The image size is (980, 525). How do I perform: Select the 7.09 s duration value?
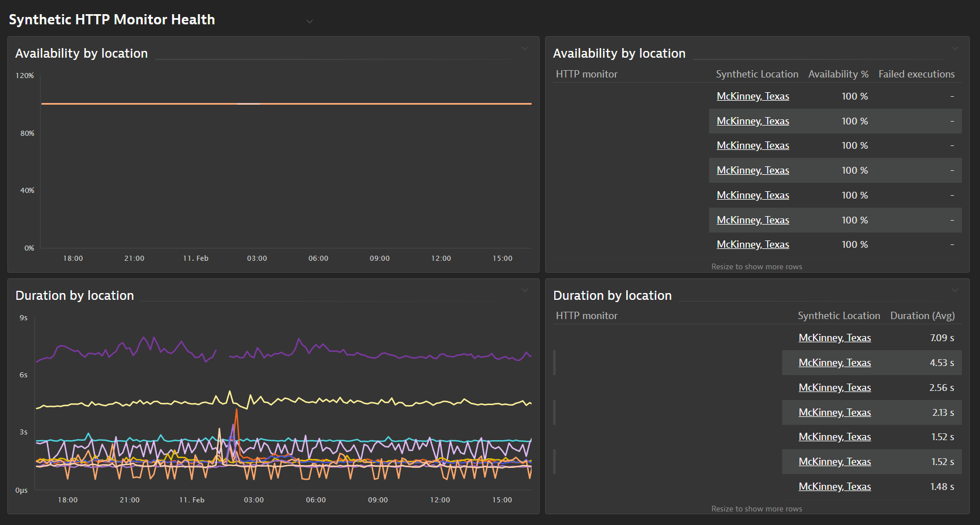[x=942, y=338]
